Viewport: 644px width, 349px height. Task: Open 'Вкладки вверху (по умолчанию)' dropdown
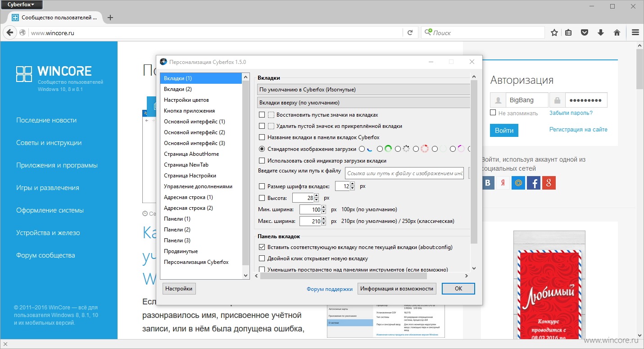pyautogui.click(x=363, y=103)
